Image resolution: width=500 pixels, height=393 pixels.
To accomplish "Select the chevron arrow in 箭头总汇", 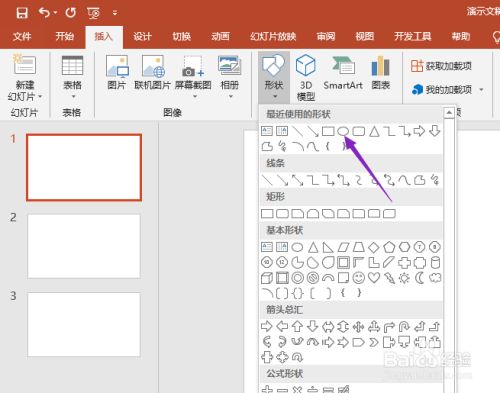I will [x=374, y=342].
